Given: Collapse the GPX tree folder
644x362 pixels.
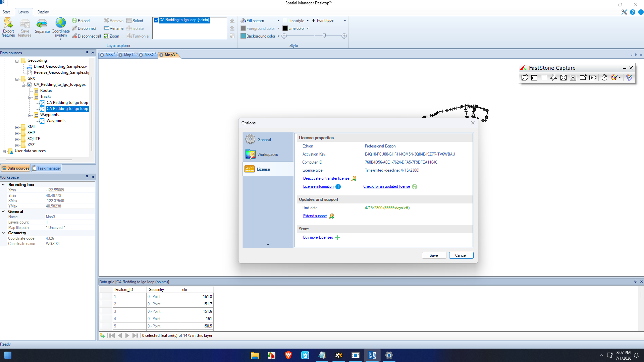Looking at the screenshot, I should 17,79.
